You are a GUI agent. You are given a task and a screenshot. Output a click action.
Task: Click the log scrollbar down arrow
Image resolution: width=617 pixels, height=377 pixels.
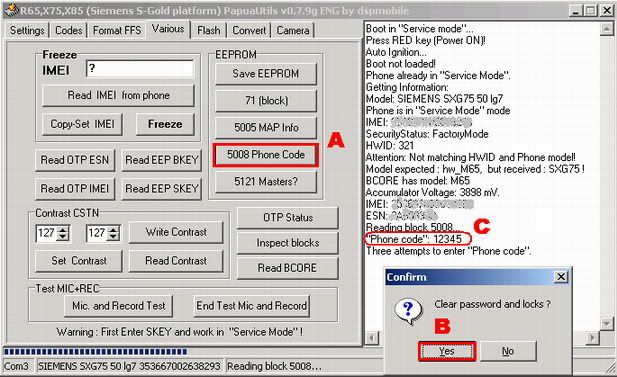point(606,324)
